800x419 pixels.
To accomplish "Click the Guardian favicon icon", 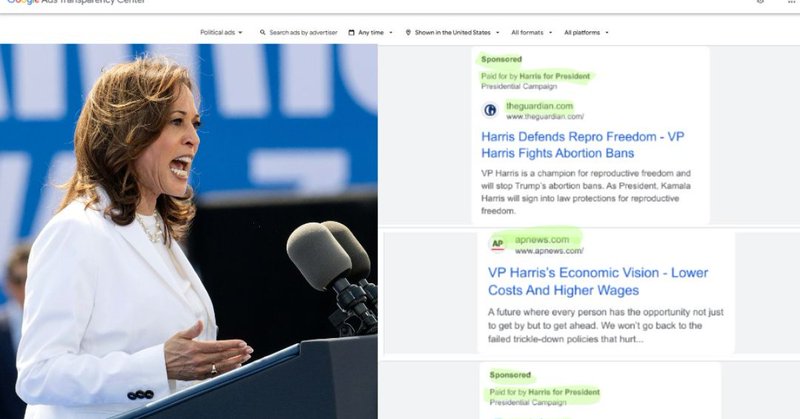I will coord(490,110).
